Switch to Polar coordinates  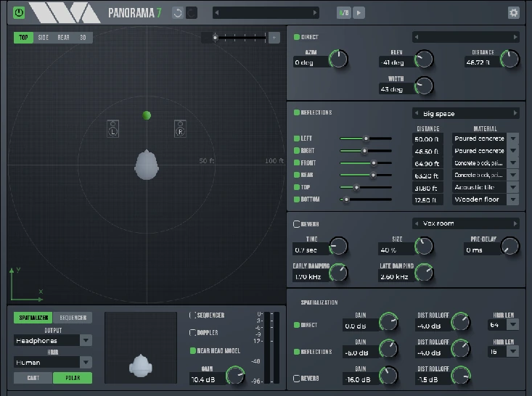(x=73, y=378)
